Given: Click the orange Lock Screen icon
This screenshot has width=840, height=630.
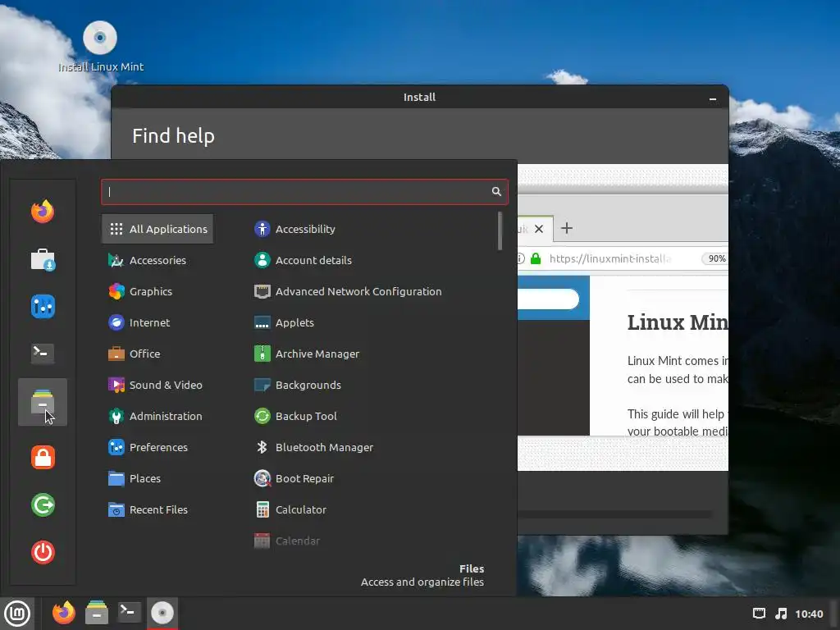Looking at the screenshot, I should coord(43,458).
